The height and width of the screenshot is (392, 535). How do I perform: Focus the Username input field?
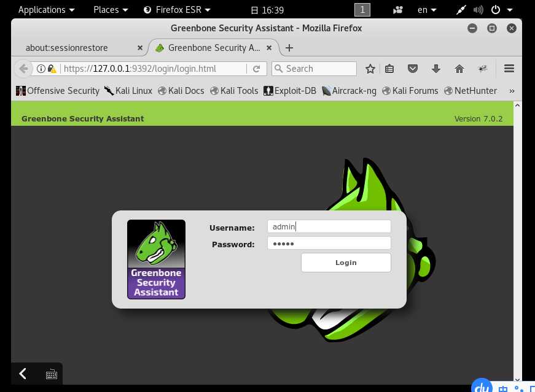point(329,227)
